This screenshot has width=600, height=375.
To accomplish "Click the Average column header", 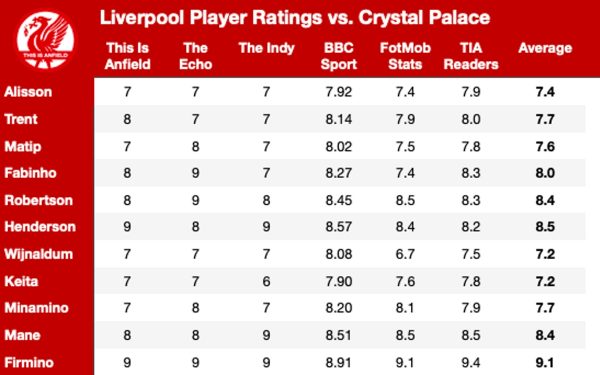I will pos(545,48).
